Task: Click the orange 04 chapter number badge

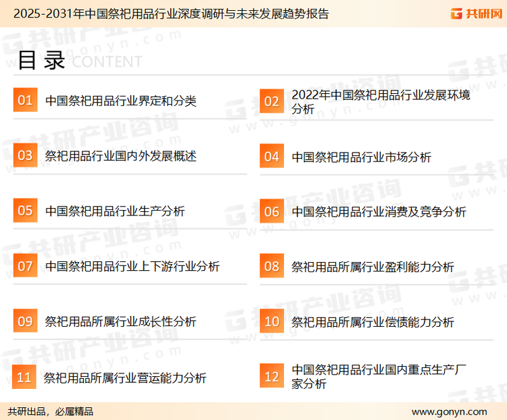Action: pos(272,156)
